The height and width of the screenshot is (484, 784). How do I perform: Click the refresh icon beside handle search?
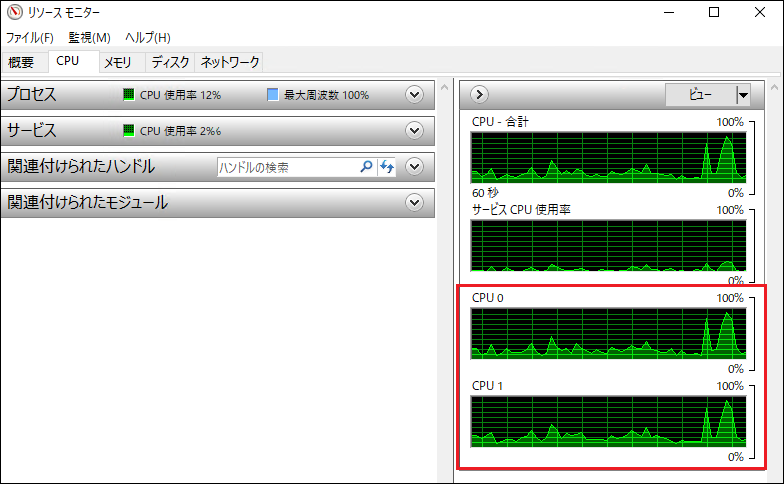click(x=387, y=167)
